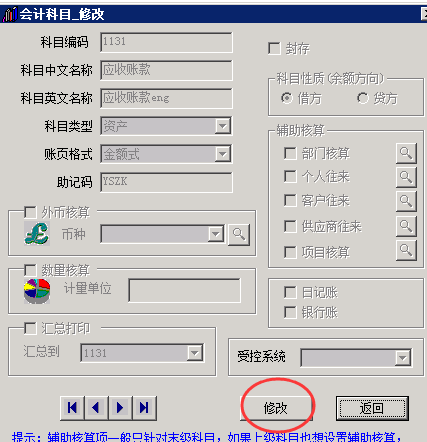Screen dimensions: 427x442
Task: Tick the 个人往来 checkbox
Action: point(290,176)
